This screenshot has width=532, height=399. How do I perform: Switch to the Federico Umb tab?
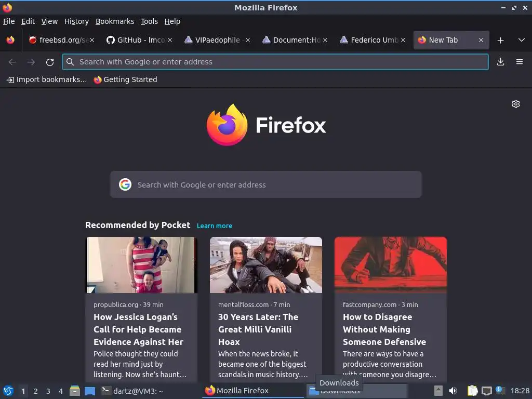[373, 40]
